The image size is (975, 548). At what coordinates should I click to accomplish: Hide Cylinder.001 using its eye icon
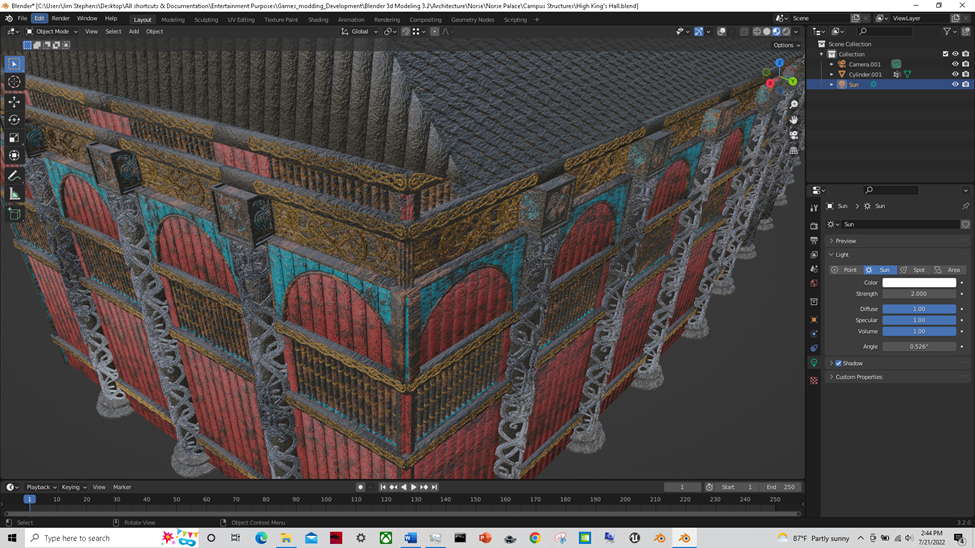tap(955, 74)
